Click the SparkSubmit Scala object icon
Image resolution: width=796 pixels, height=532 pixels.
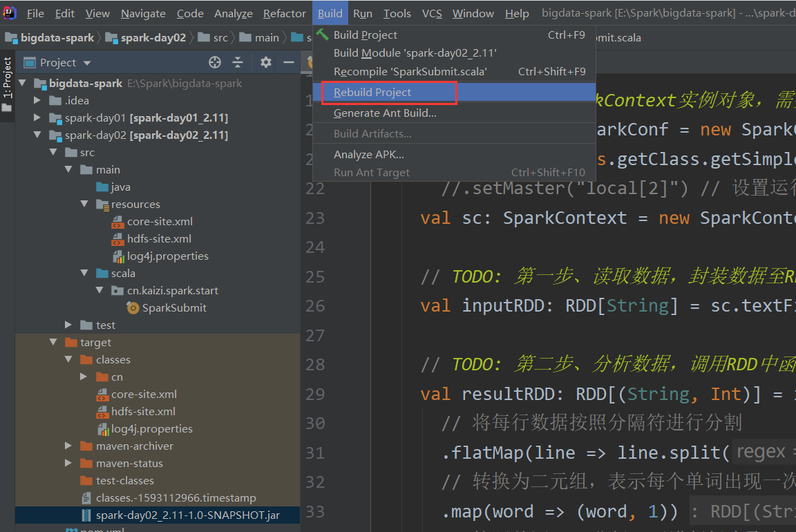point(133,307)
